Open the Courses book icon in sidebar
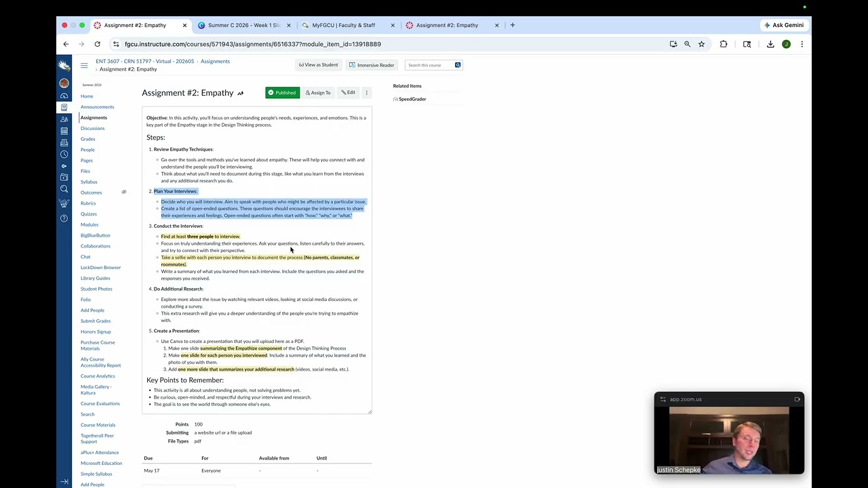Viewport: 868px width, 488px height. [x=64, y=107]
